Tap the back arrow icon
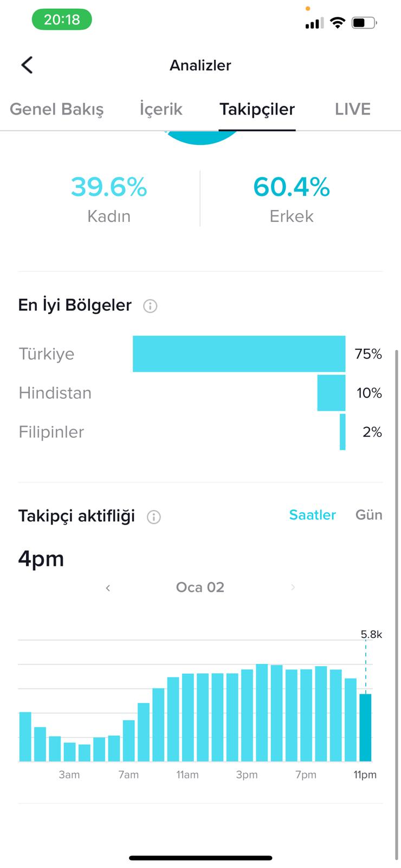The height and width of the screenshot is (868, 401). (x=27, y=65)
